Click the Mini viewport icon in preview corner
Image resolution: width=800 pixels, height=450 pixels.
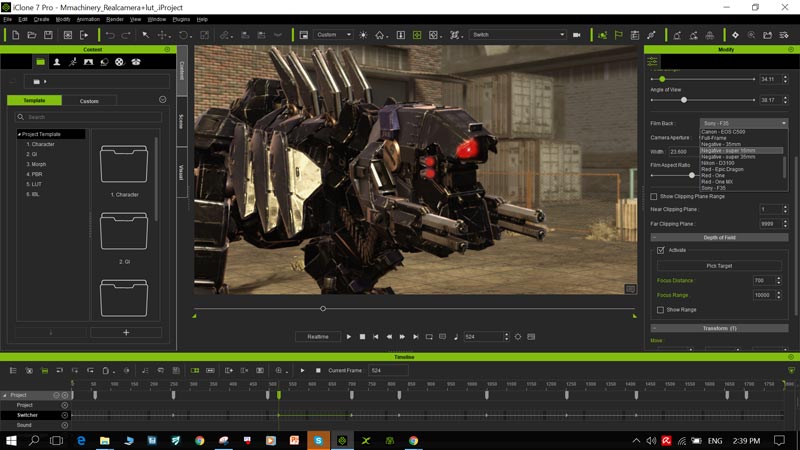tap(631, 289)
